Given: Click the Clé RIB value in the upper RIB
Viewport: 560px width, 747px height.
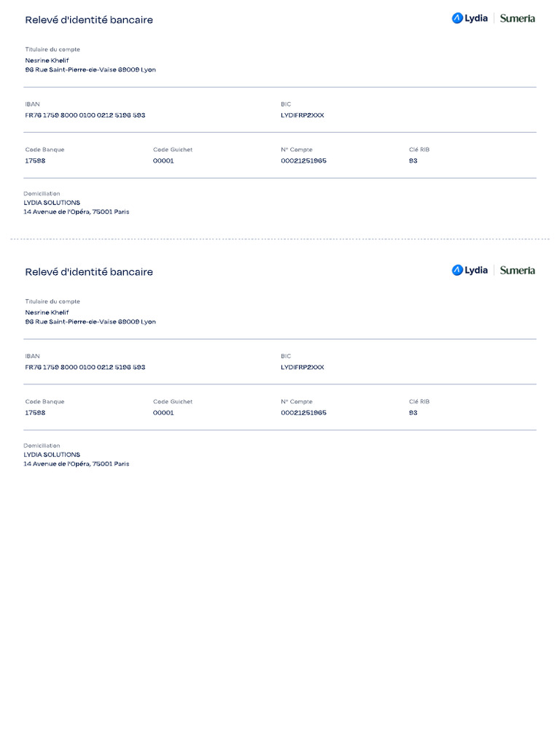Looking at the screenshot, I should pyautogui.click(x=413, y=160).
